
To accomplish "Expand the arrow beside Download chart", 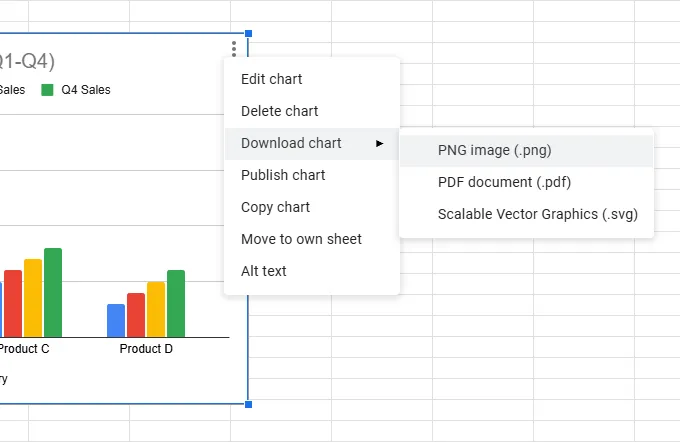I will coord(380,143).
